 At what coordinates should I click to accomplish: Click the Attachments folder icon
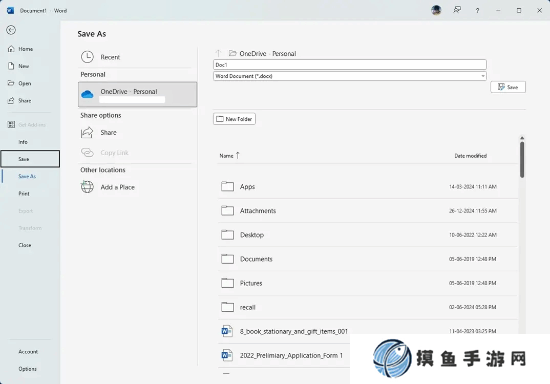coord(227,210)
